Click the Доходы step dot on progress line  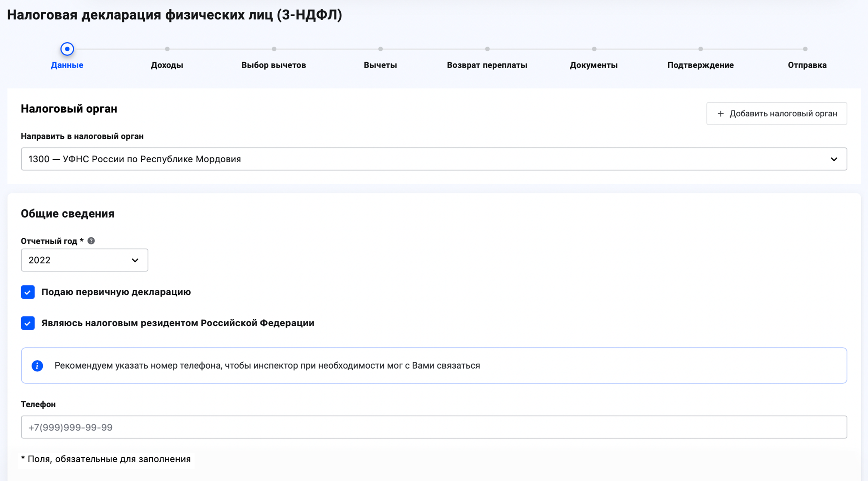167,49
